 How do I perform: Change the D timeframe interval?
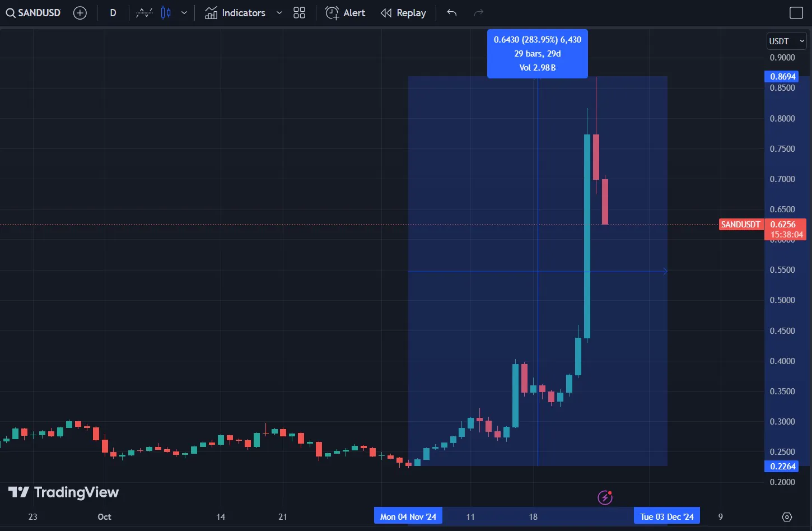tap(113, 12)
